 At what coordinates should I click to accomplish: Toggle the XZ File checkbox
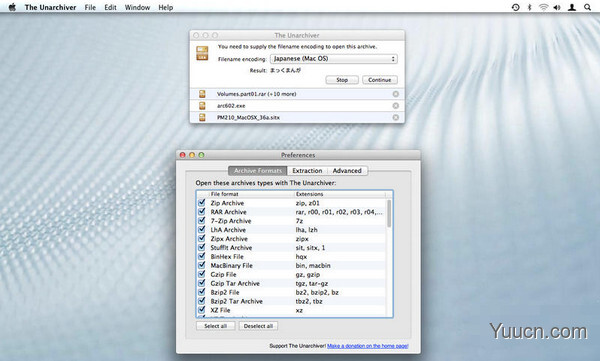click(202, 310)
